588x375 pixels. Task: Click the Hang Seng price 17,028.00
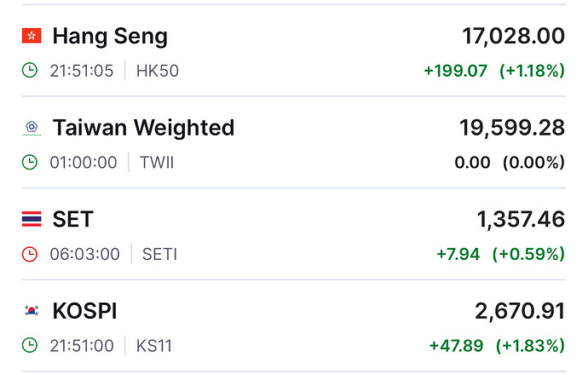pos(513,37)
